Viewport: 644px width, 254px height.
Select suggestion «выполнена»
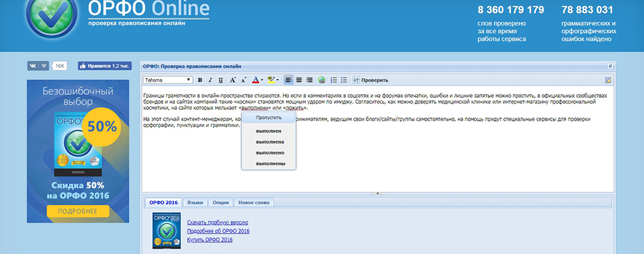[x=270, y=142]
